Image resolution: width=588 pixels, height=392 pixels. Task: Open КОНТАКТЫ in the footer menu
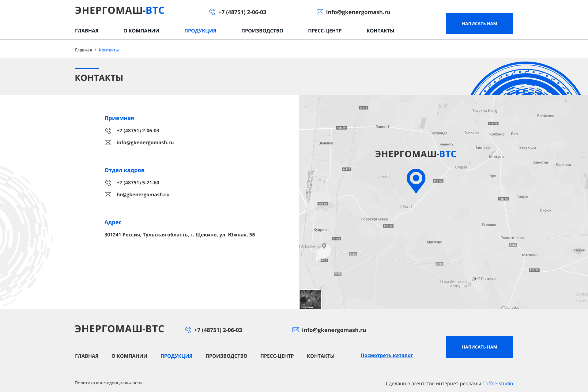pyautogui.click(x=321, y=356)
